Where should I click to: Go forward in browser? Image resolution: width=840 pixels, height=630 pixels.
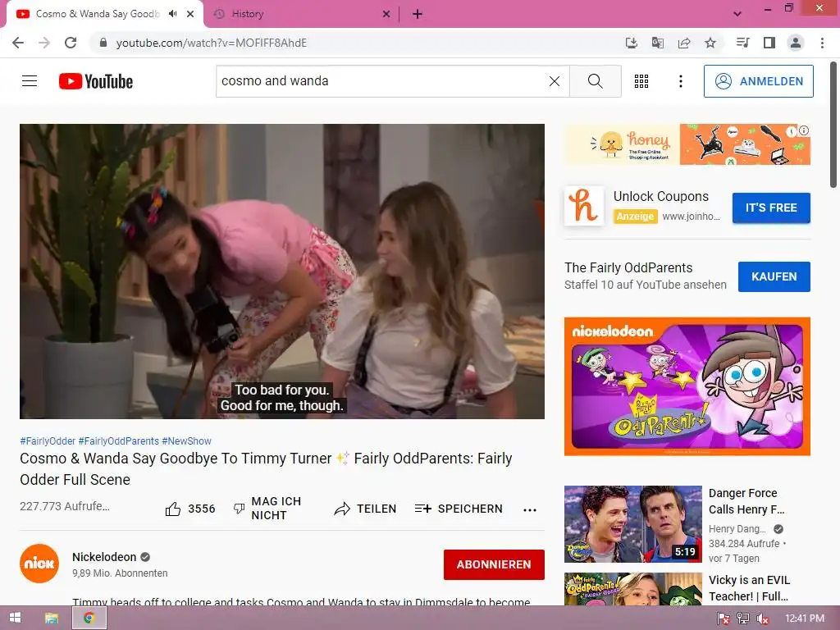click(x=44, y=43)
